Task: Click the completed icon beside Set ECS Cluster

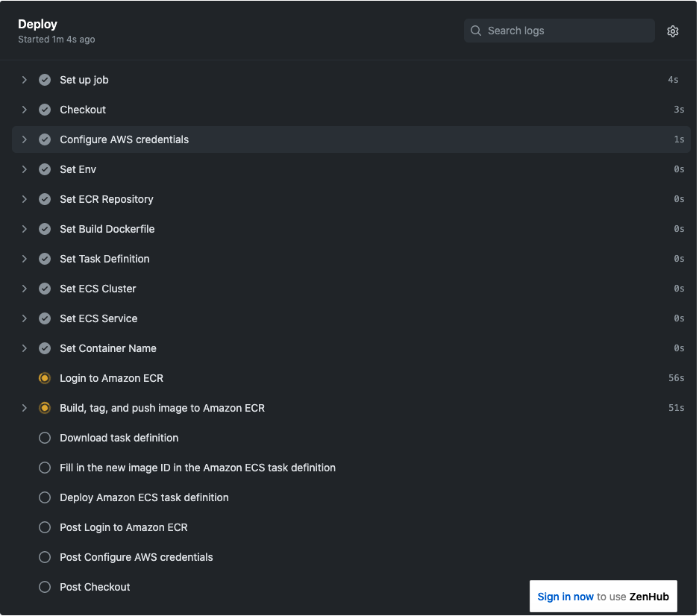Action: (45, 289)
